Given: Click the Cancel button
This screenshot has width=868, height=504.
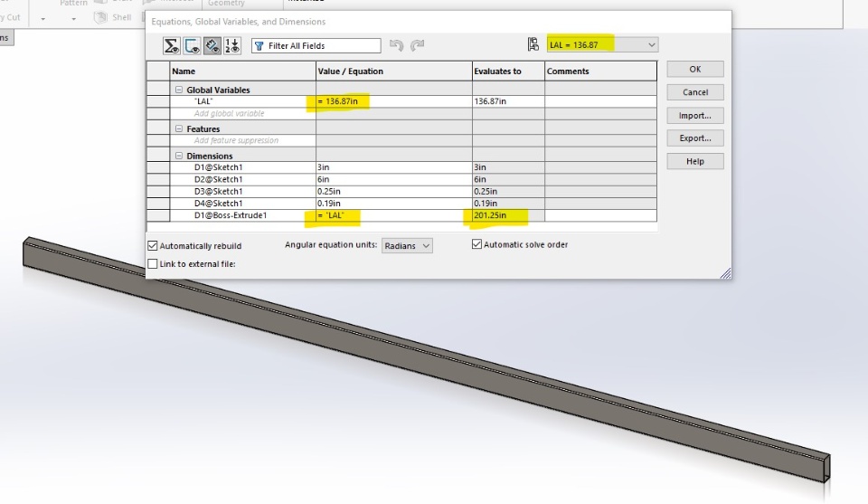Looking at the screenshot, I should click(695, 92).
